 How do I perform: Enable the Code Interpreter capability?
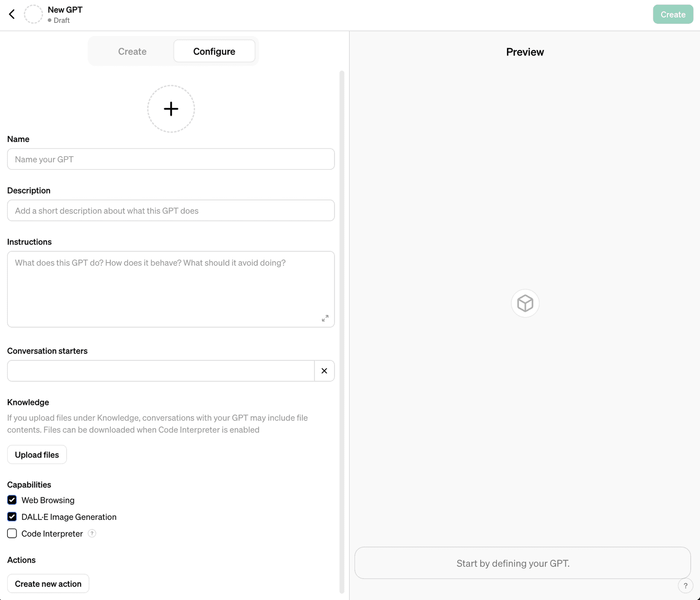tap(12, 533)
